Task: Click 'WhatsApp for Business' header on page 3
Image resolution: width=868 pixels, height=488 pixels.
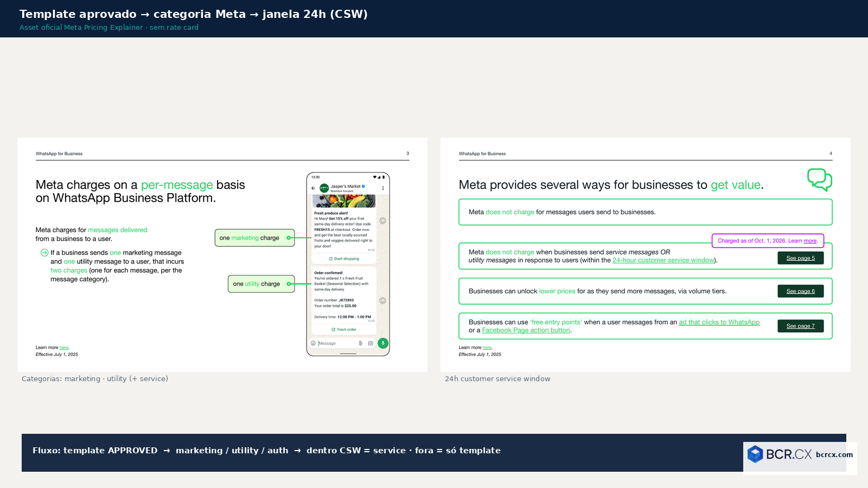Action: pyautogui.click(x=59, y=154)
